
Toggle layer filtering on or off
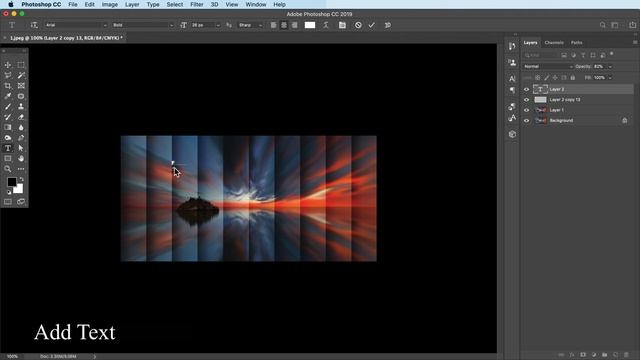point(611,54)
